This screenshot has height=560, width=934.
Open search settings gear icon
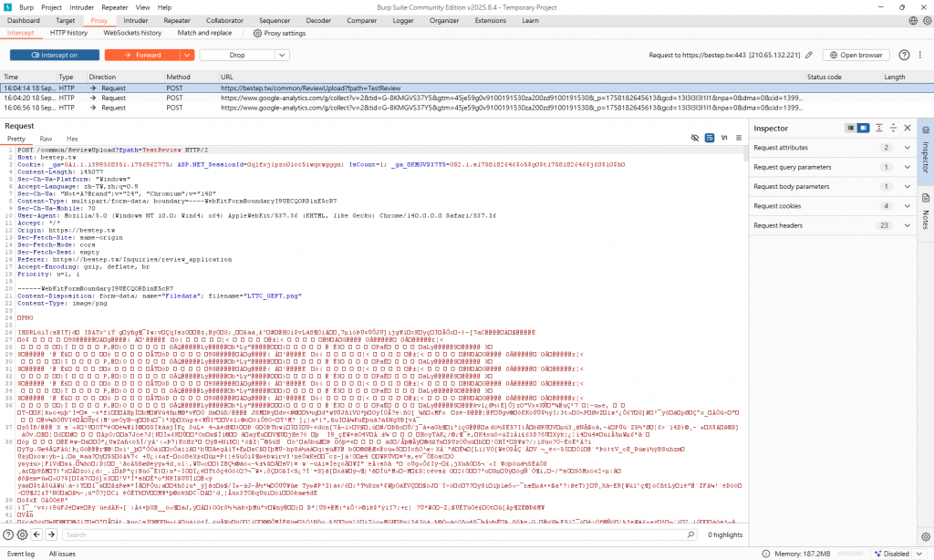click(x=22, y=534)
